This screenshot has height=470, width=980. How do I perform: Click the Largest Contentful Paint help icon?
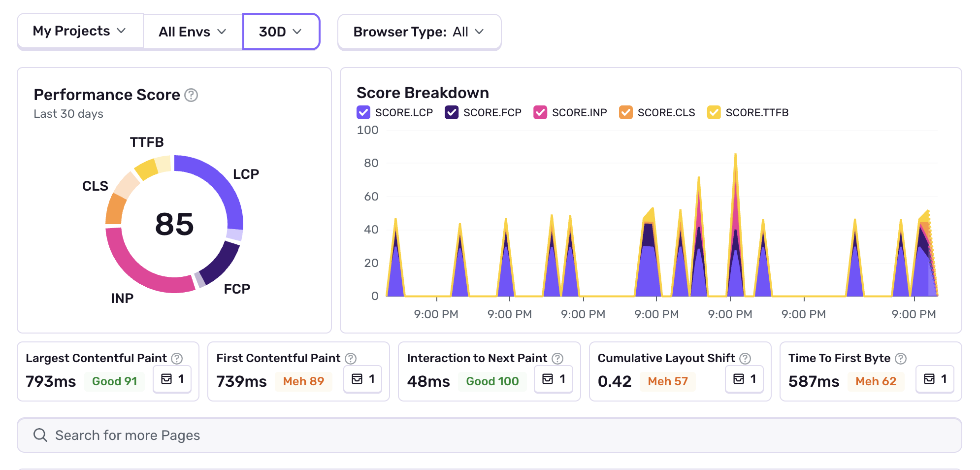coord(177,359)
